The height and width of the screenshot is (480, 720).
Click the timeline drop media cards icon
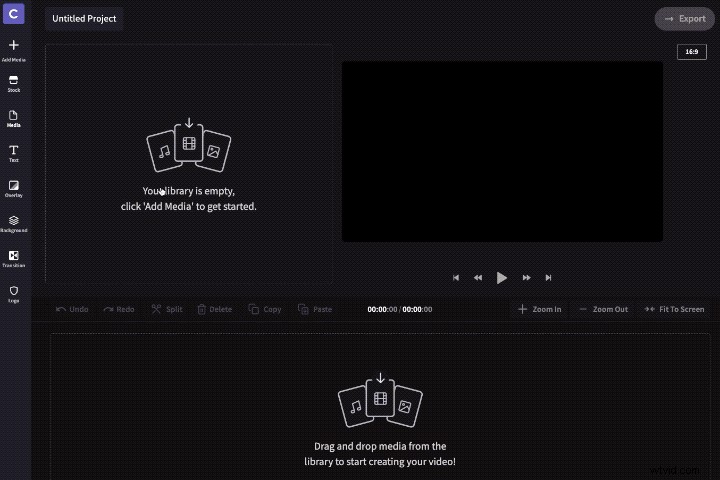[x=380, y=401]
